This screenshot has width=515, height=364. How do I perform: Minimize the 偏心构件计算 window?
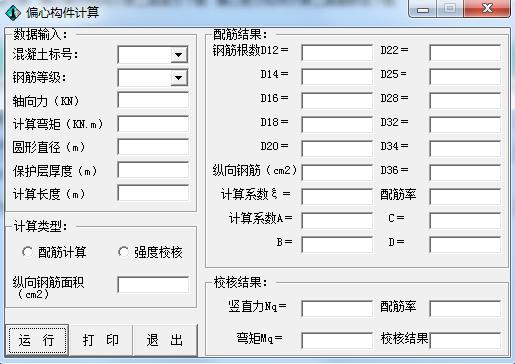click(423, 9)
